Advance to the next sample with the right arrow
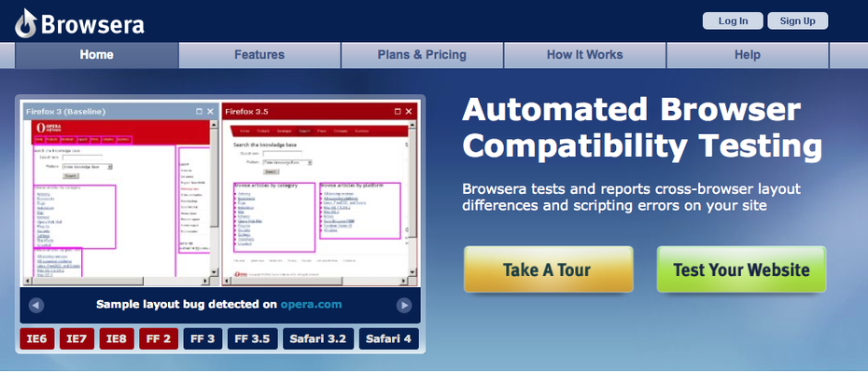The height and width of the screenshot is (372, 868). point(404,305)
